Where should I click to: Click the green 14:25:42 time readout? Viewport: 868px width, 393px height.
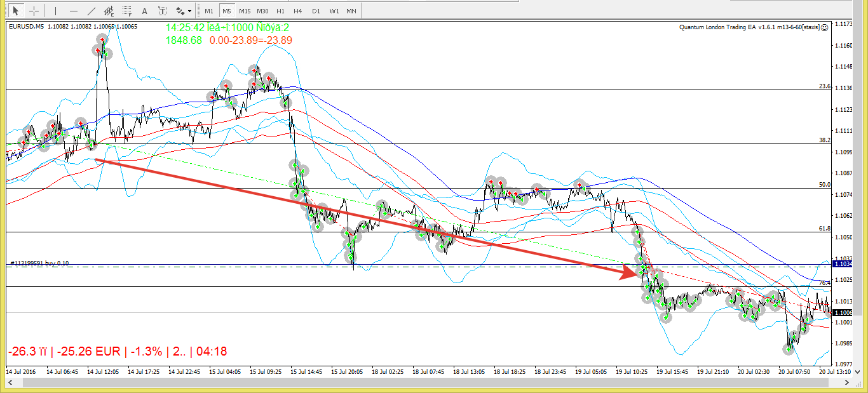(184, 28)
